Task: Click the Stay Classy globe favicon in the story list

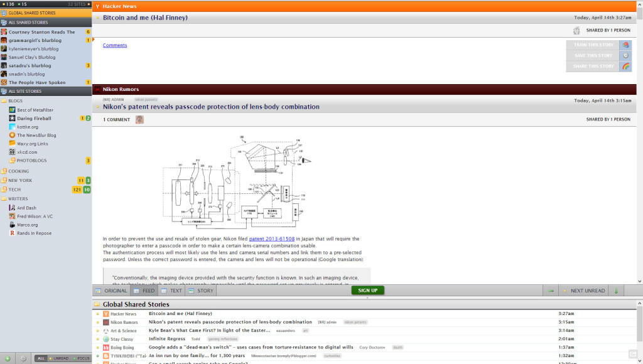Action: (105, 339)
